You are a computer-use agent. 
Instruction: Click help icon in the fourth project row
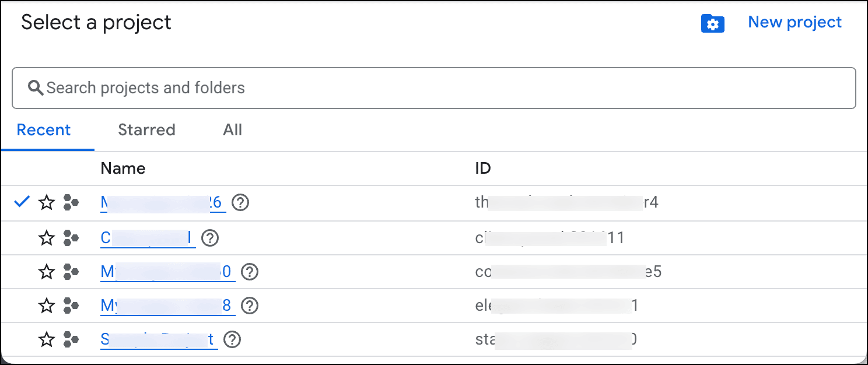(250, 306)
